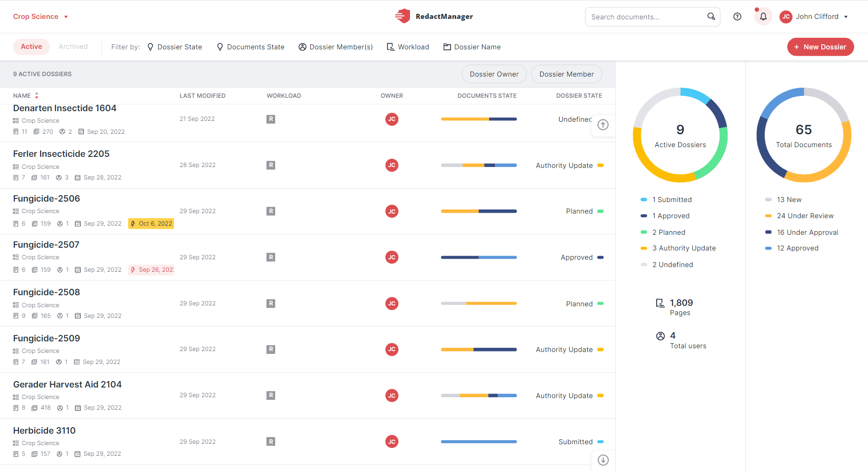Click the New Dossier button

[x=820, y=47]
